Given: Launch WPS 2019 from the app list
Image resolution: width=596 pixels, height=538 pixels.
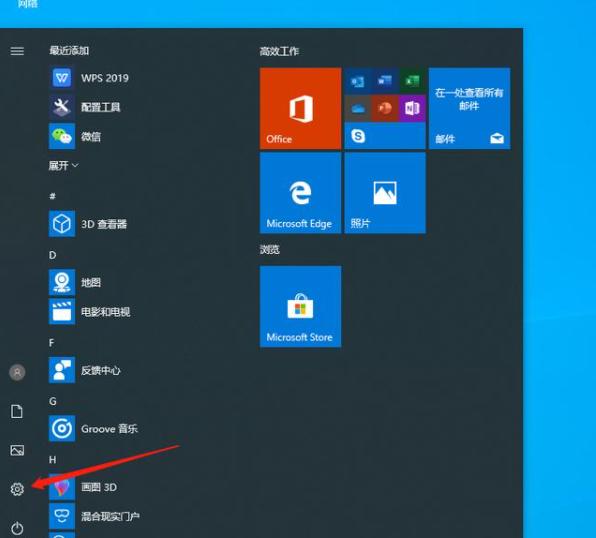Looking at the screenshot, I should (90, 78).
